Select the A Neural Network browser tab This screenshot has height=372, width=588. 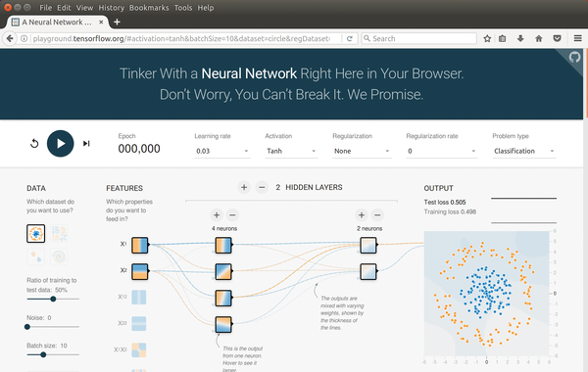(57, 23)
